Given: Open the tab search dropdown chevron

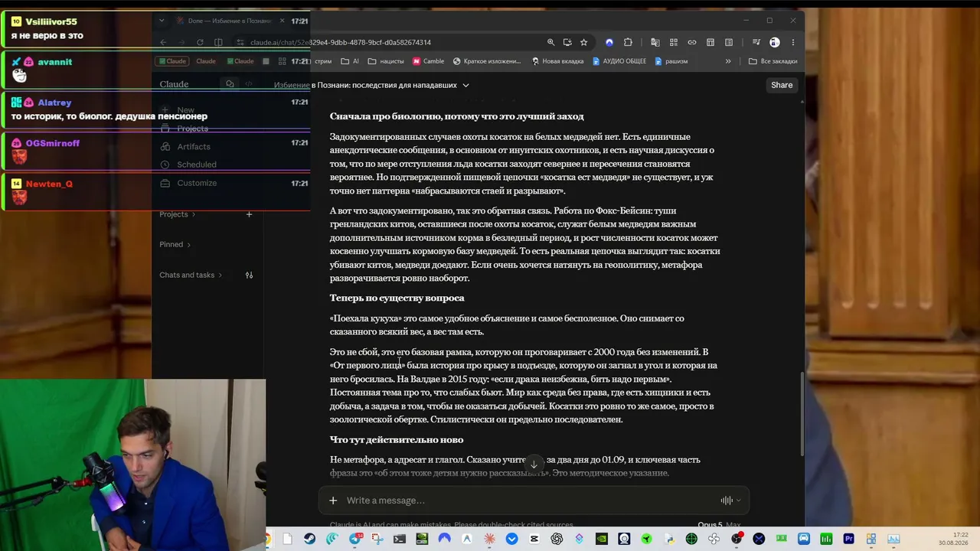Looking at the screenshot, I should pyautogui.click(x=163, y=21).
